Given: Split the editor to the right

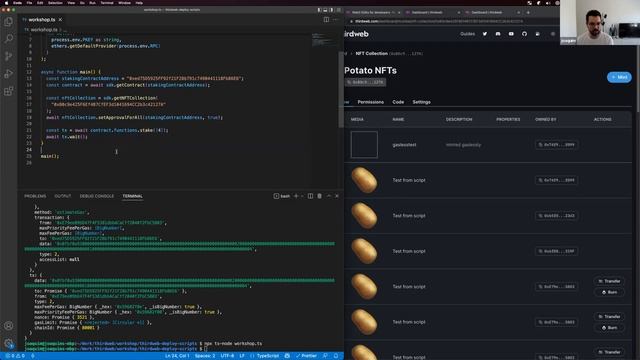Looking at the screenshot, I should pos(326,20).
